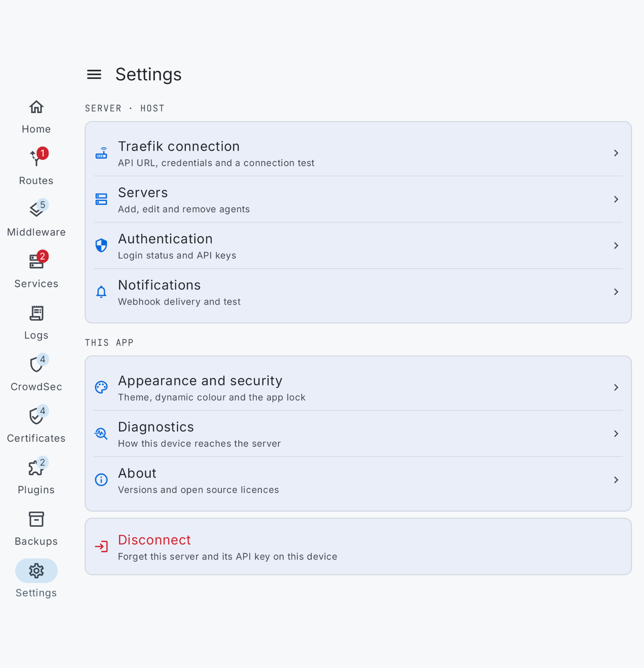Image resolution: width=644 pixels, height=668 pixels.
Task: Open CrowdSec from the sidebar
Action: pos(36,373)
